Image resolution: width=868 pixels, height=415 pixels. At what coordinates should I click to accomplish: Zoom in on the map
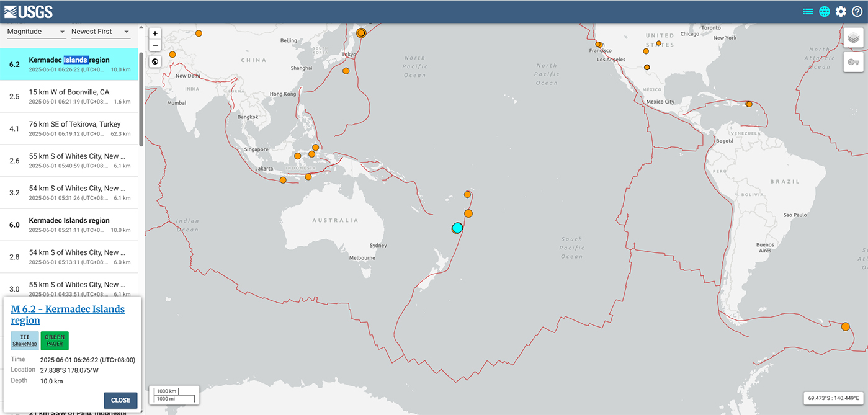coord(155,33)
